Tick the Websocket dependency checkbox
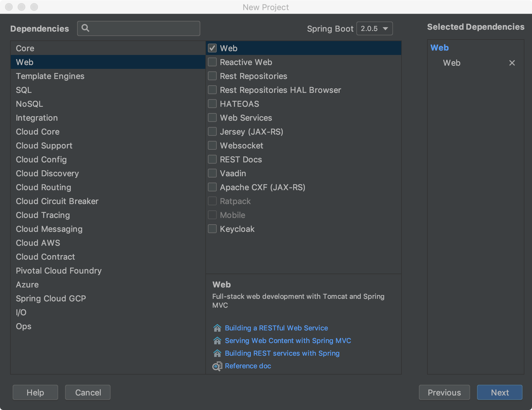The height and width of the screenshot is (410, 532). 212,146
